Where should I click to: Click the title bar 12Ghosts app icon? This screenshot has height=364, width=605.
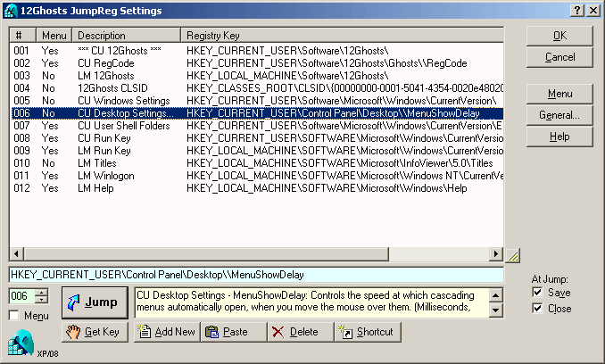(x=11, y=11)
